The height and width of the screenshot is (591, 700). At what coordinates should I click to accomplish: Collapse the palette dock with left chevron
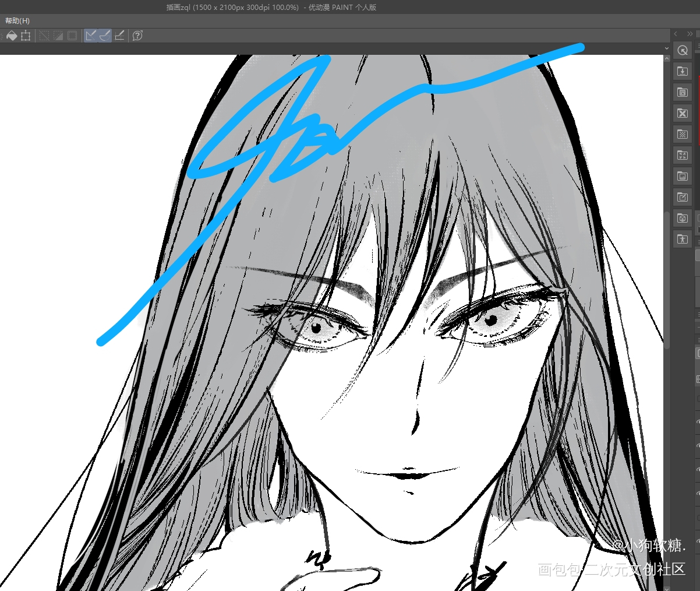click(676, 34)
